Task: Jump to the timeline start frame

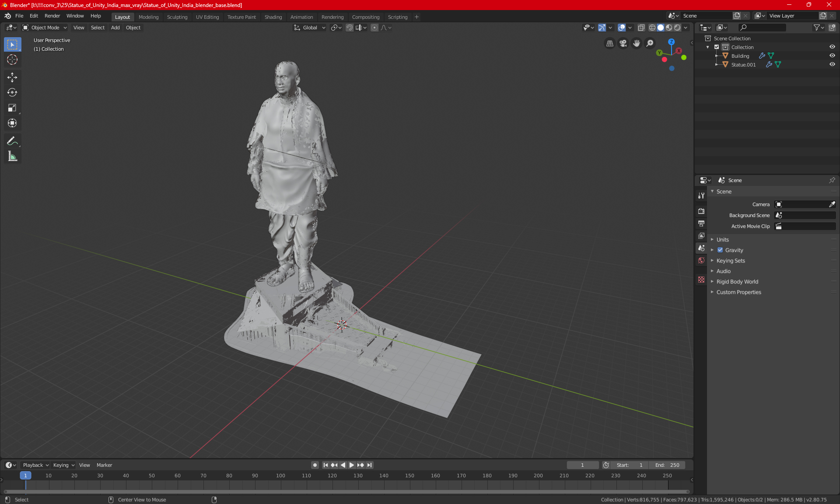Action: click(325, 465)
